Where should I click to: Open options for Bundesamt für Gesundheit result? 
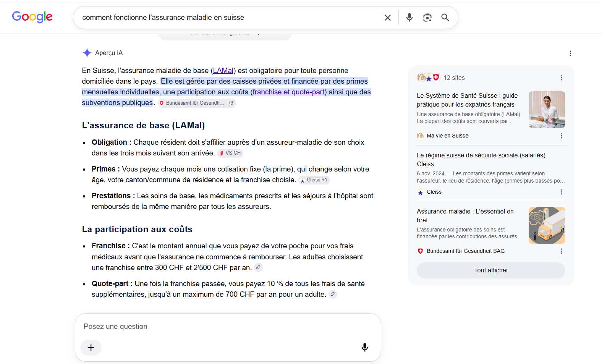pyautogui.click(x=562, y=251)
